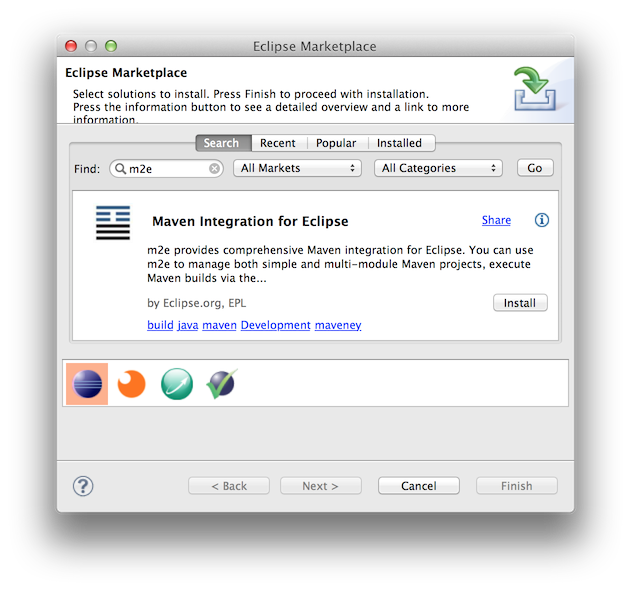This screenshot has width=631, height=591.
Task: Click the Marketplace install arrow banner icon
Action: [535, 89]
